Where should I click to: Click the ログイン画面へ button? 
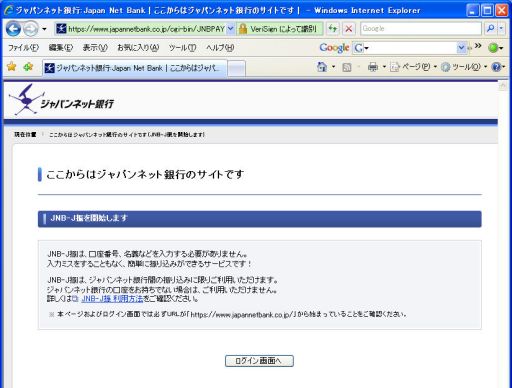259,361
